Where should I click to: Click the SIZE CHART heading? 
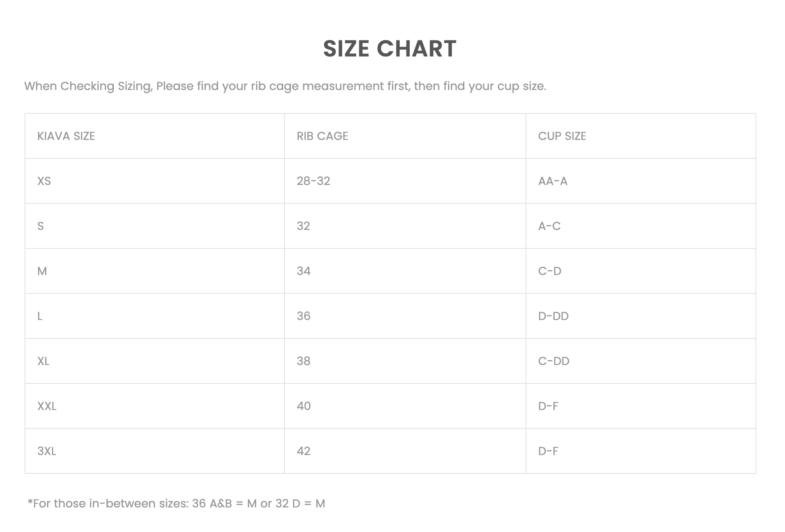coord(390,49)
